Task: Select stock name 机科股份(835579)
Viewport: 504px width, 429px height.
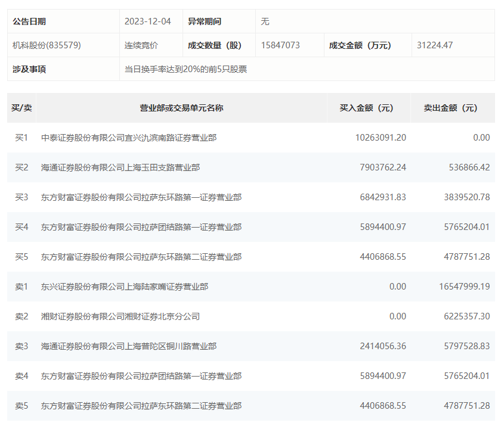Action: click(47, 45)
